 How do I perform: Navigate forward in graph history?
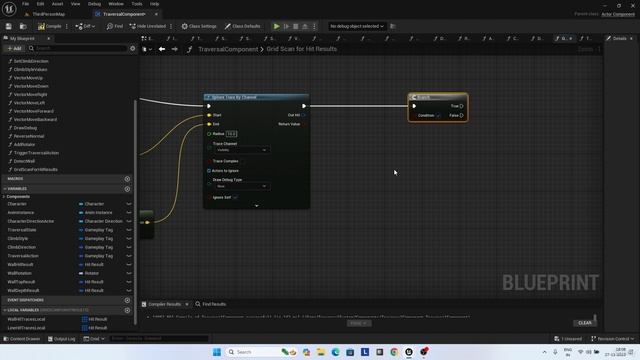175,49
